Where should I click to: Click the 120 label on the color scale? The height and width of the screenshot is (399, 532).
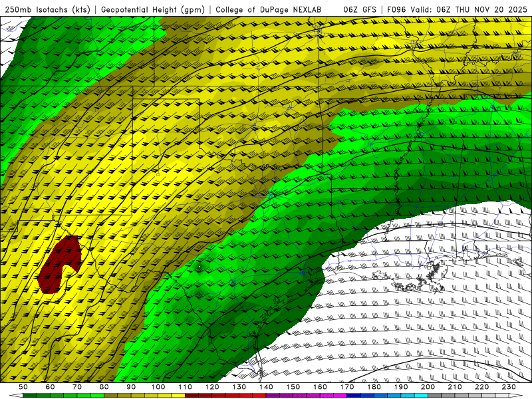coord(212,387)
